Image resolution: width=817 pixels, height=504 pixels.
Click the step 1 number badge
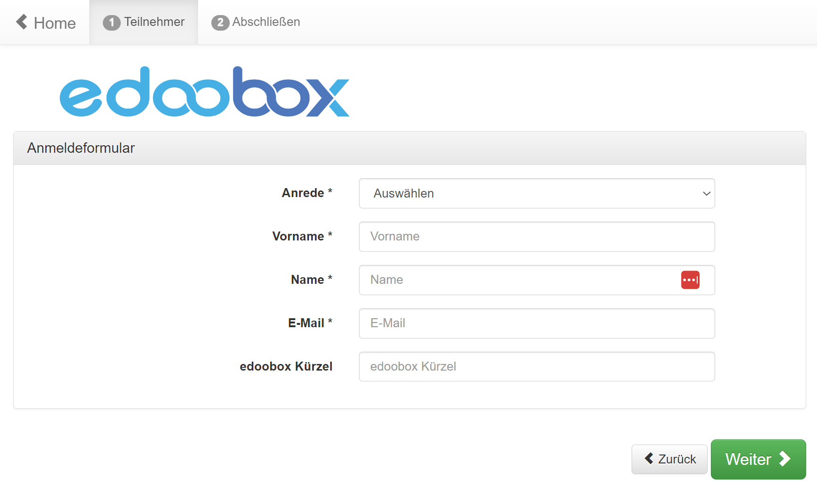point(111,23)
